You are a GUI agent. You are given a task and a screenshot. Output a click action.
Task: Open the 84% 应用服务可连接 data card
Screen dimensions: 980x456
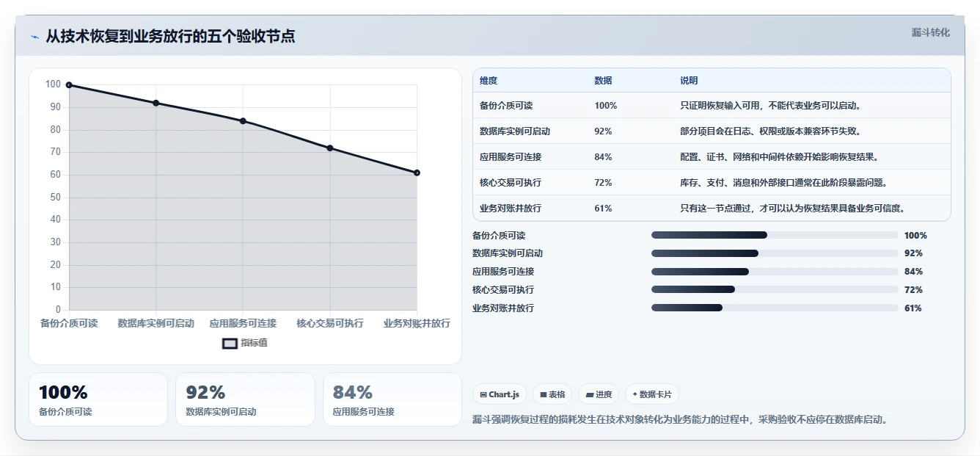coord(392,399)
